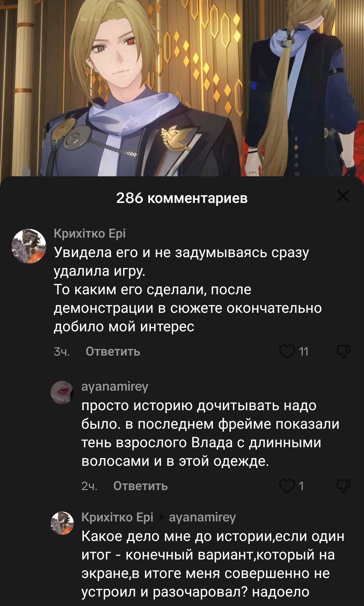
Task: Dislike the first comment by Крихітко Ері
Action: point(344,351)
